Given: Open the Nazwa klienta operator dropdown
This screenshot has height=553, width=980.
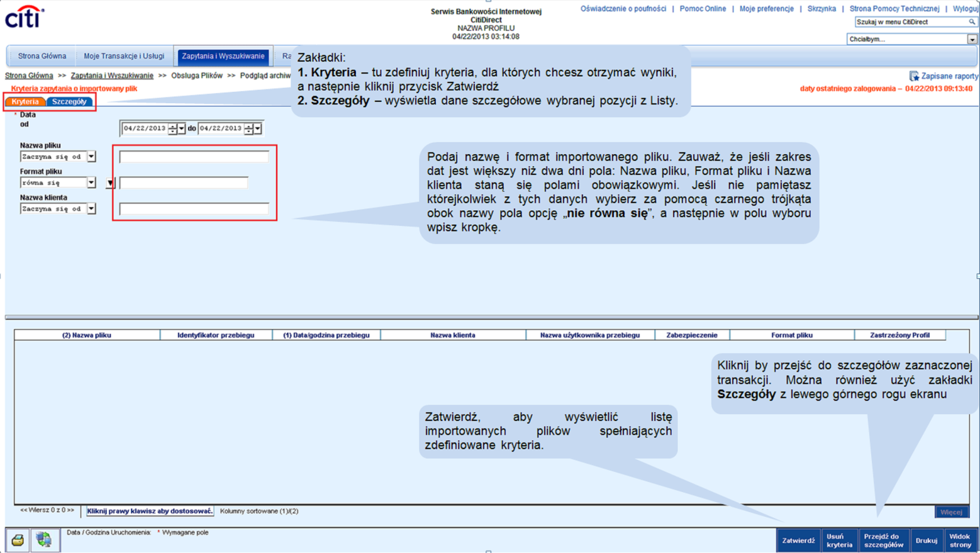Looking at the screenshot, I should click(91, 209).
